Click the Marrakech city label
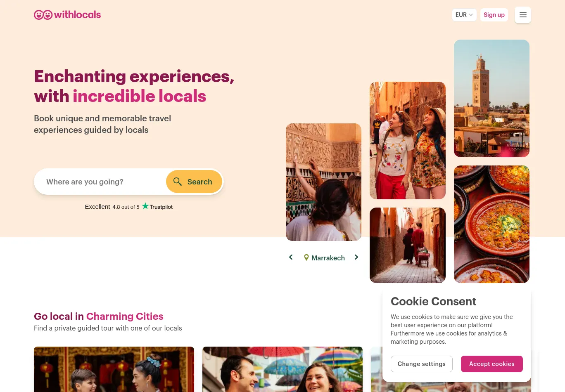The height and width of the screenshot is (392, 565). pos(328,258)
